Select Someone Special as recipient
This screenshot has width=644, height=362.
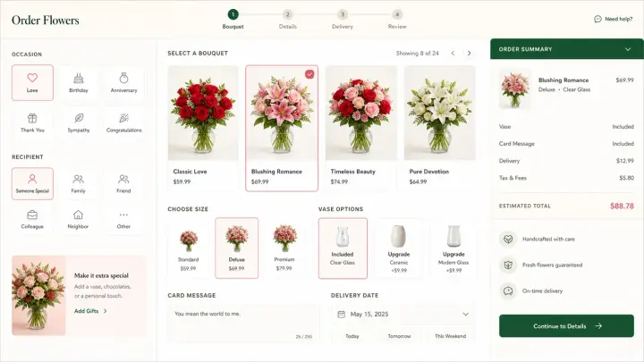pos(32,184)
